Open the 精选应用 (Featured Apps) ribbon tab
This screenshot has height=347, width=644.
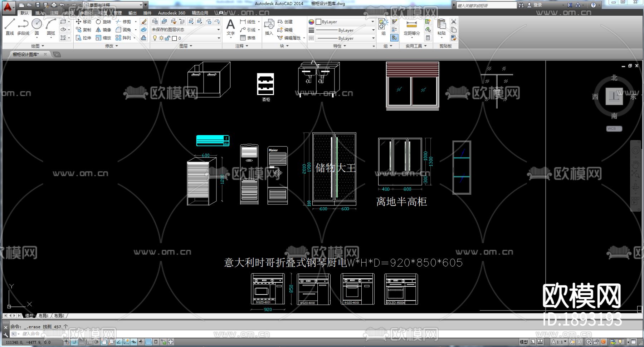(x=200, y=13)
